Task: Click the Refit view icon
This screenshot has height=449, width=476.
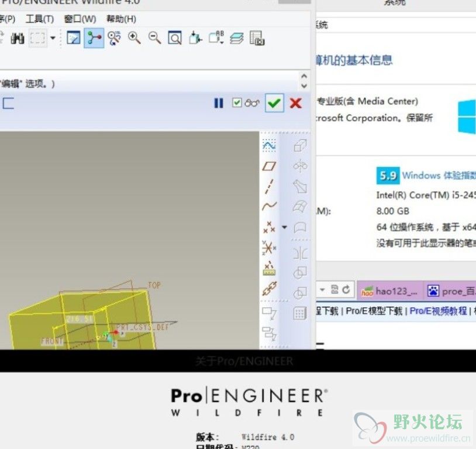Action: (x=175, y=38)
